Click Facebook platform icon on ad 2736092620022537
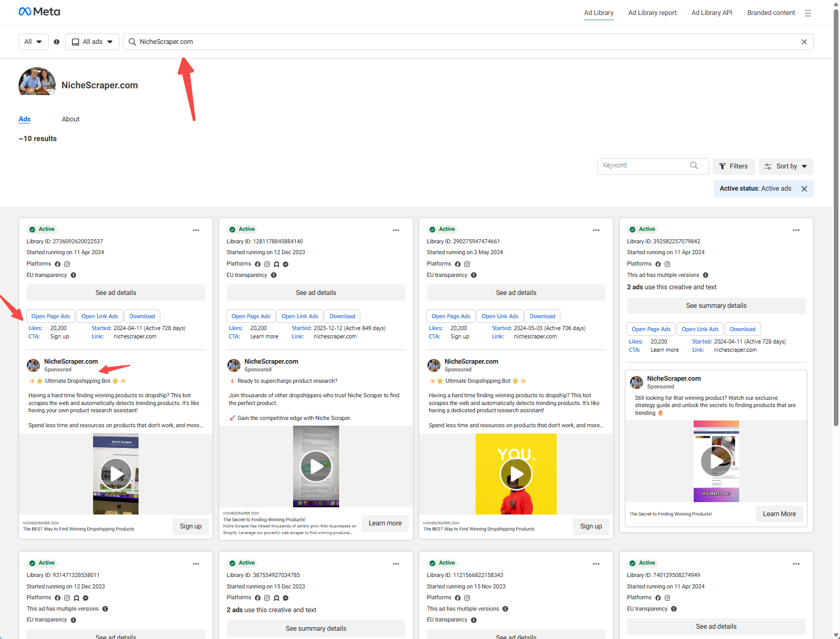The height and width of the screenshot is (639, 840). coord(57,264)
